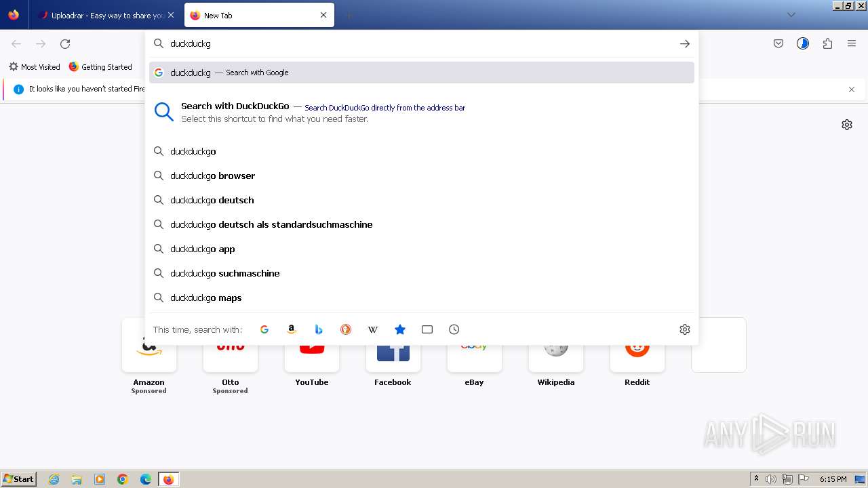Open Internet Explorer from taskbar
Viewport: 868px width, 488px height.
pos(54,479)
